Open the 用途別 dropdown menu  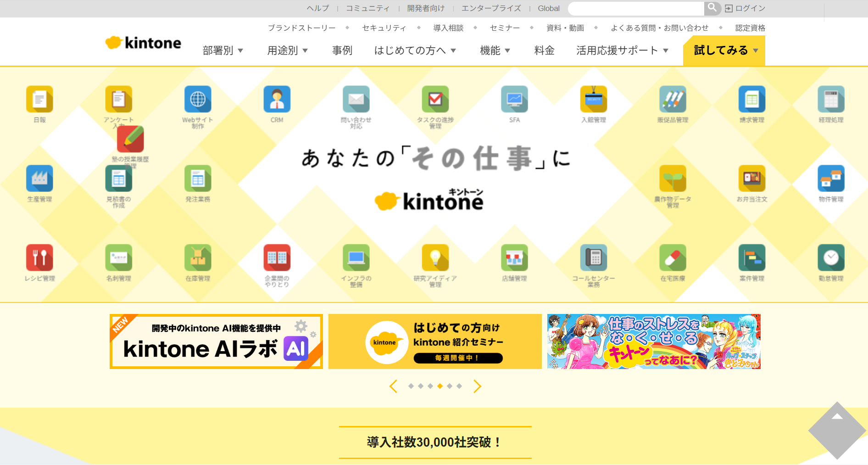pos(287,50)
